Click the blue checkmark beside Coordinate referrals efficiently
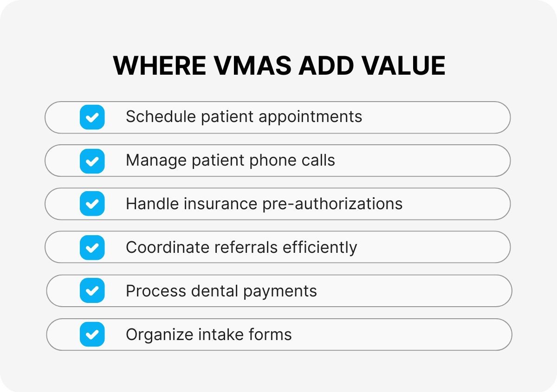This screenshot has width=557, height=392. 92,247
